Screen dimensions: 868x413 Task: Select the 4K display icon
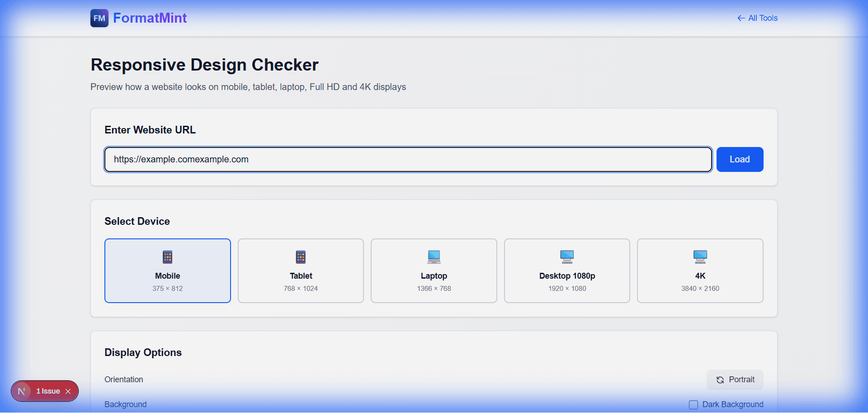700,256
